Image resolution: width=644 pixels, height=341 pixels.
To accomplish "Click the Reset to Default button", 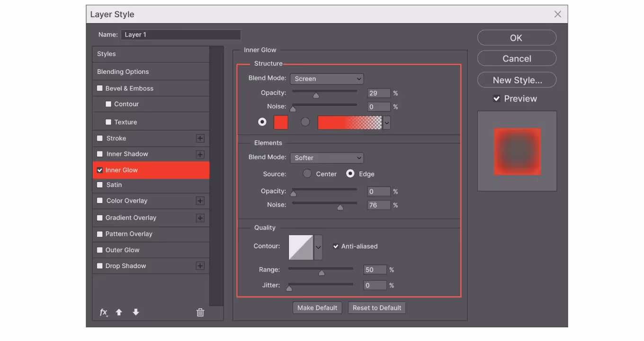I will coord(377,308).
